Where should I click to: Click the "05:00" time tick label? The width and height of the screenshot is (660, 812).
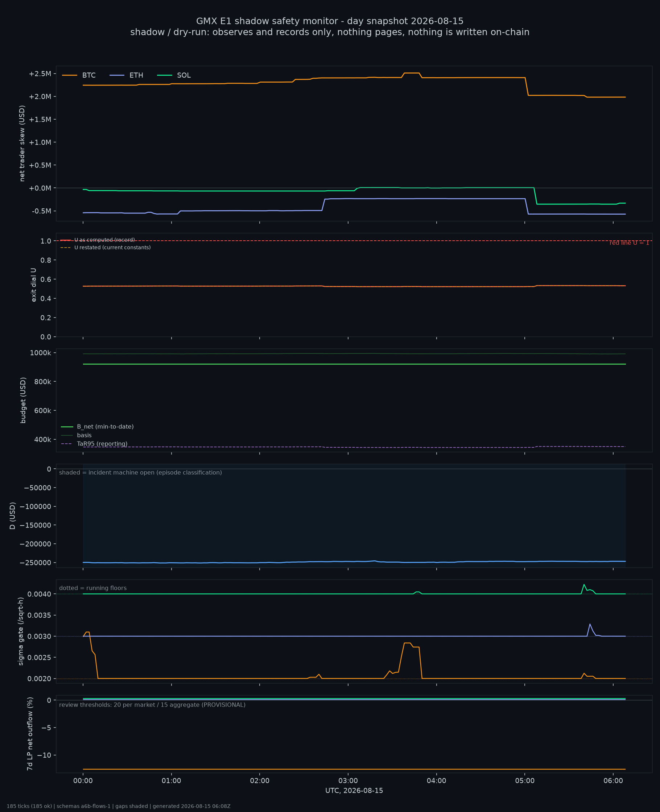pos(525,781)
